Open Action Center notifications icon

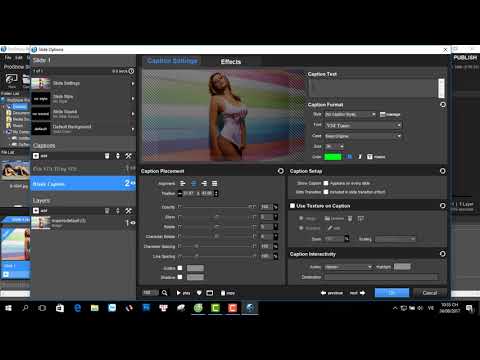469,308
